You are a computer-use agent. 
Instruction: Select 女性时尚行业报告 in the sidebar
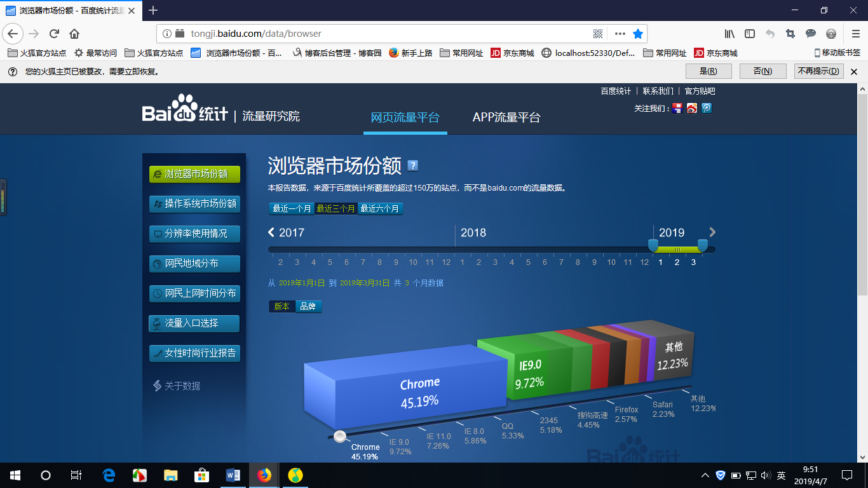pyautogui.click(x=194, y=353)
